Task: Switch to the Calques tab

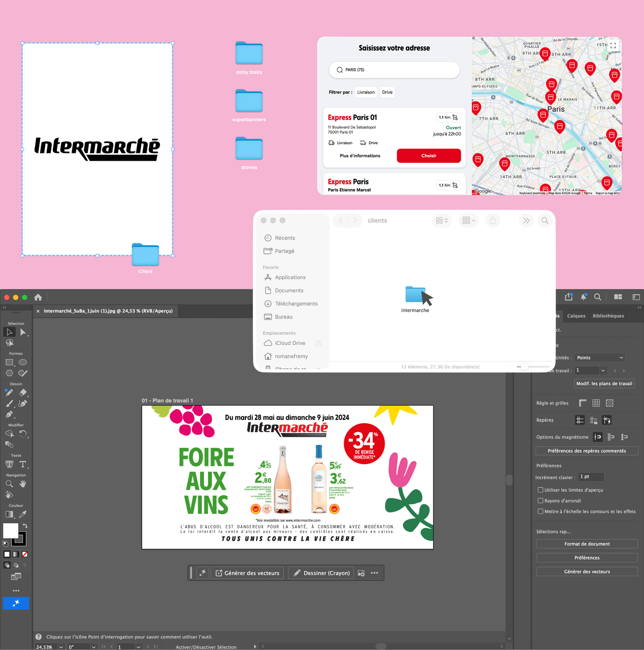Action: pos(576,316)
